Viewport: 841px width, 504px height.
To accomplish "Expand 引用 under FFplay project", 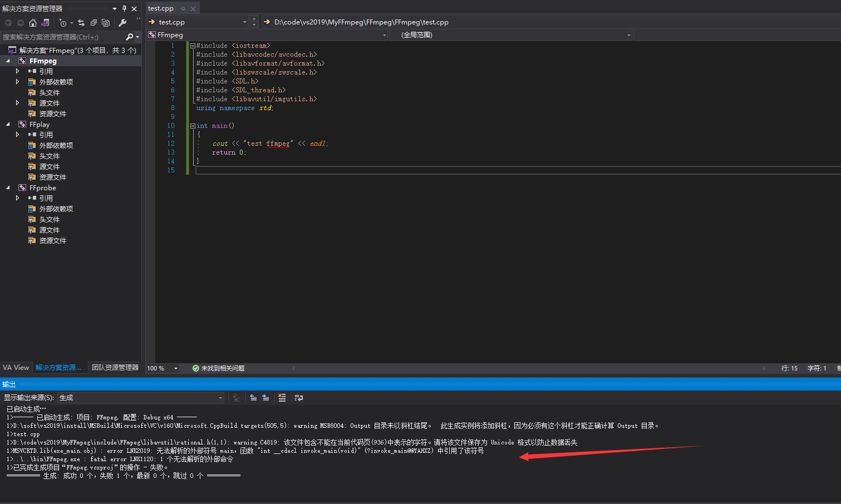I will coord(17,135).
